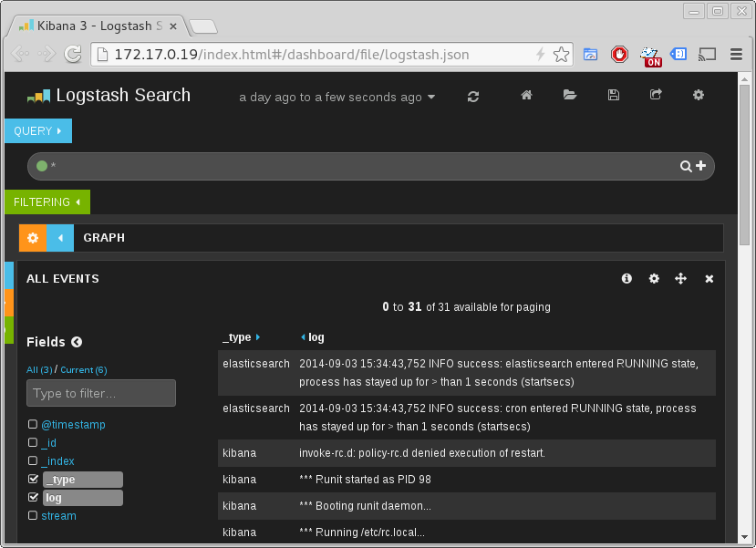Run search with magnifier icon
This screenshot has height=548, width=756.
[686, 166]
